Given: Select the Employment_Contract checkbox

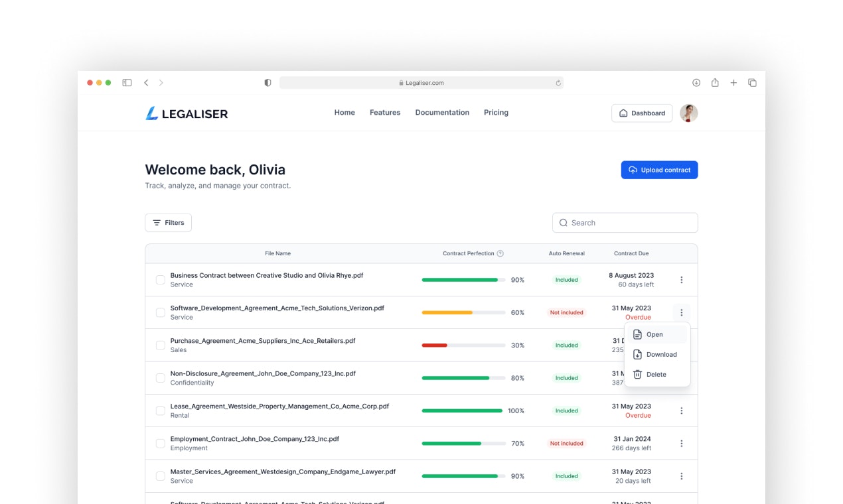Looking at the screenshot, I should [x=160, y=444].
